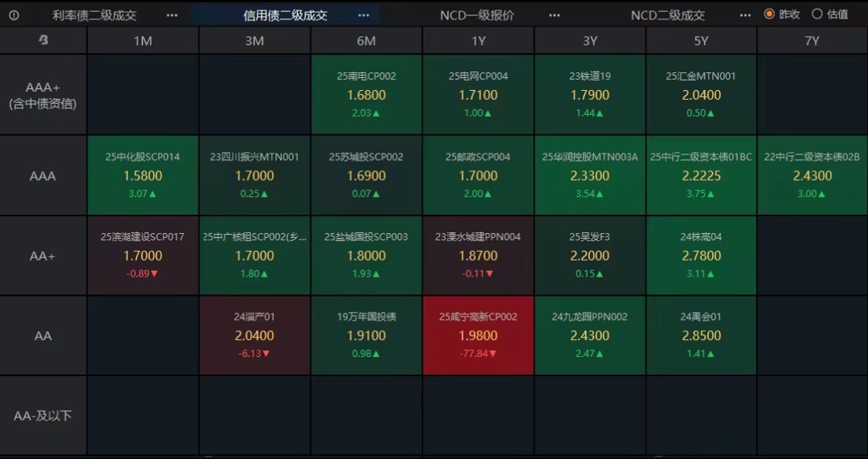
Task: Open the 25滨湖建设SCP017 bond cell
Action: pyautogui.click(x=143, y=256)
